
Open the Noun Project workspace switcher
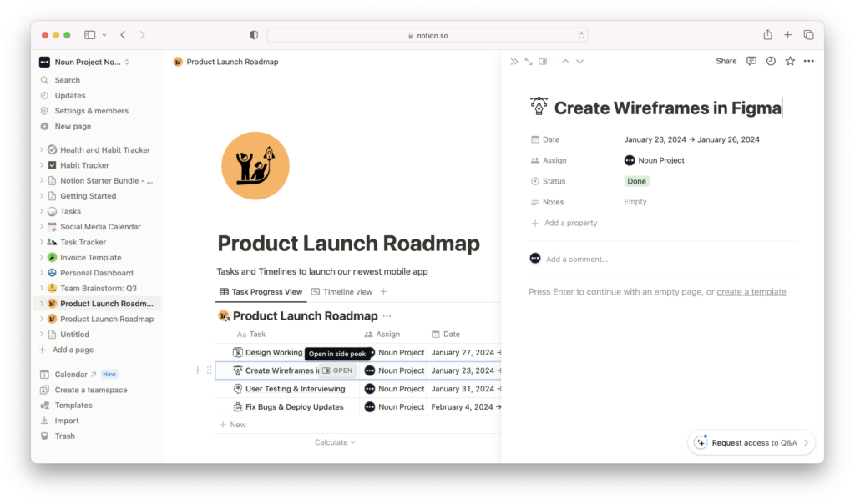(84, 62)
